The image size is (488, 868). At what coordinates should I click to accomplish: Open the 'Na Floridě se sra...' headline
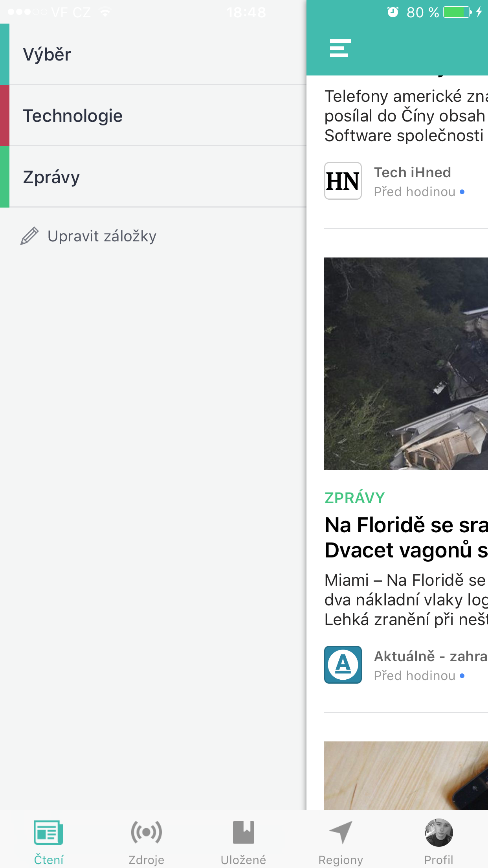tap(406, 537)
